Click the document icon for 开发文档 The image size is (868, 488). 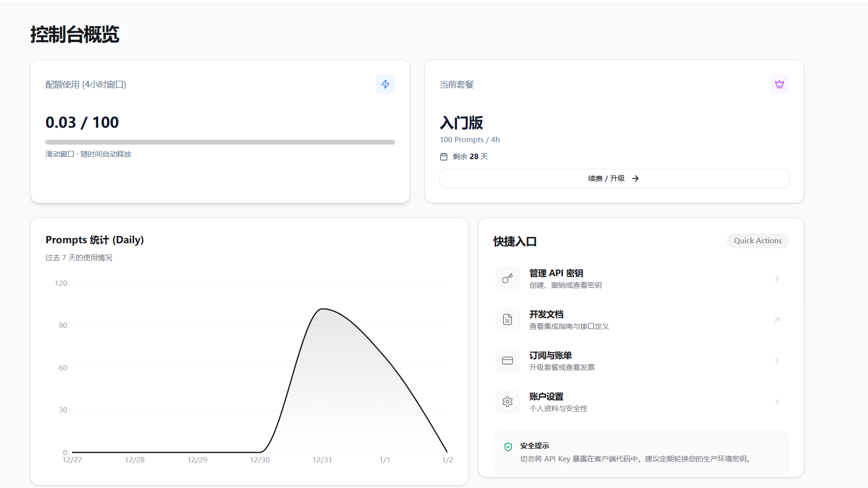(507, 320)
